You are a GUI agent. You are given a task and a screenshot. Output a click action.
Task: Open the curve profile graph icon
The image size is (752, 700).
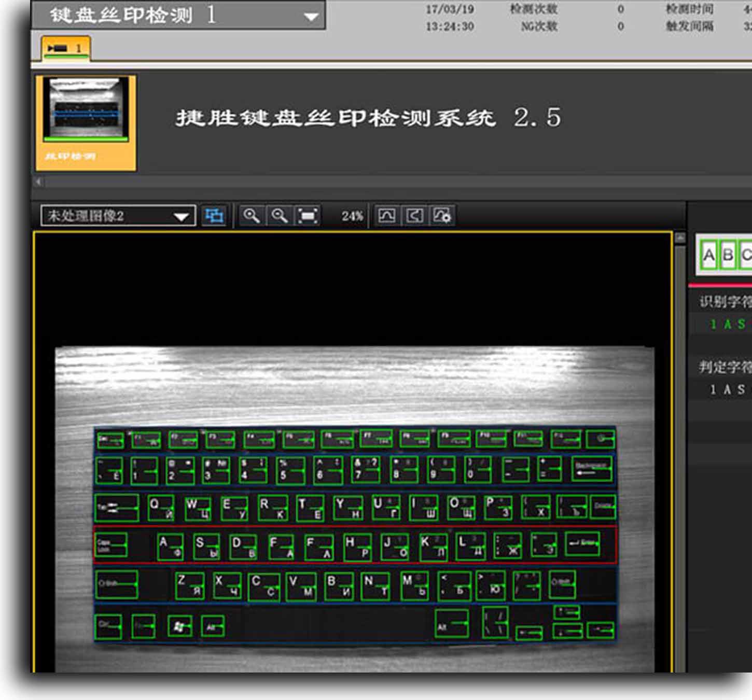[x=386, y=216]
